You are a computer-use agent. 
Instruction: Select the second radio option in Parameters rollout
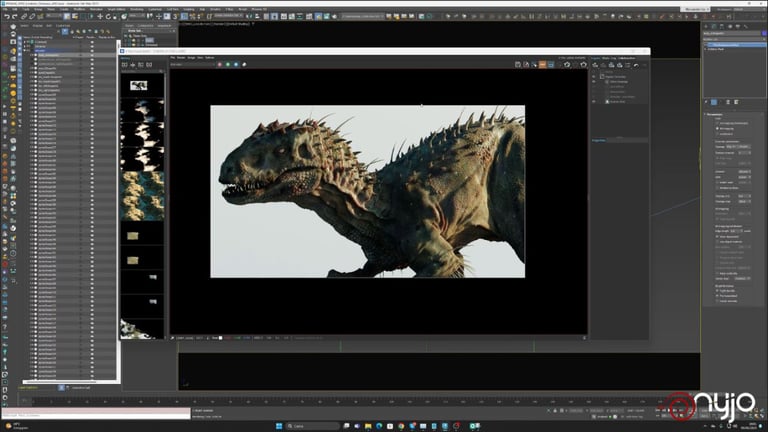coord(718,128)
